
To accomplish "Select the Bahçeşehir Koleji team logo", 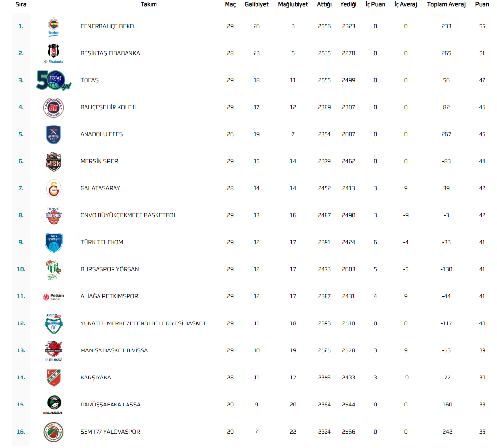I will coord(54,107).
